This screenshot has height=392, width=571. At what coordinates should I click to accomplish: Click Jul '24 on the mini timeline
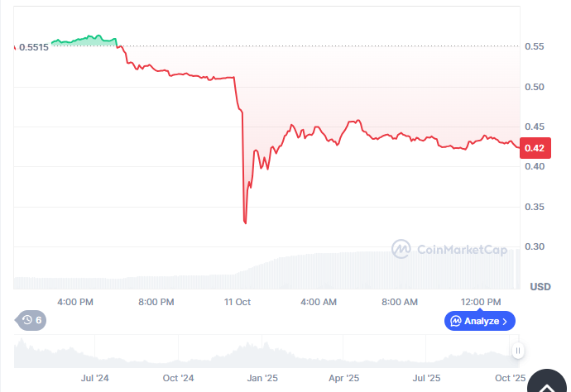pos(95,378)
